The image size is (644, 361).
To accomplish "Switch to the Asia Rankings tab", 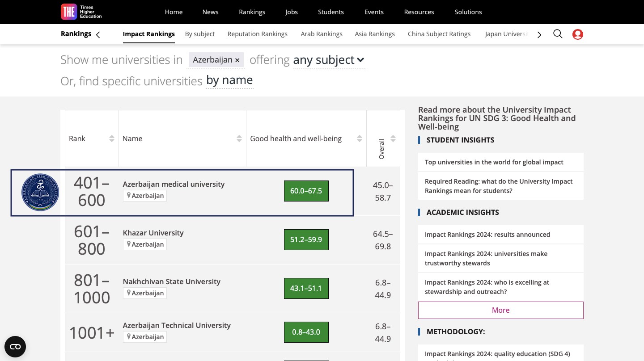I will pos(375,34).
